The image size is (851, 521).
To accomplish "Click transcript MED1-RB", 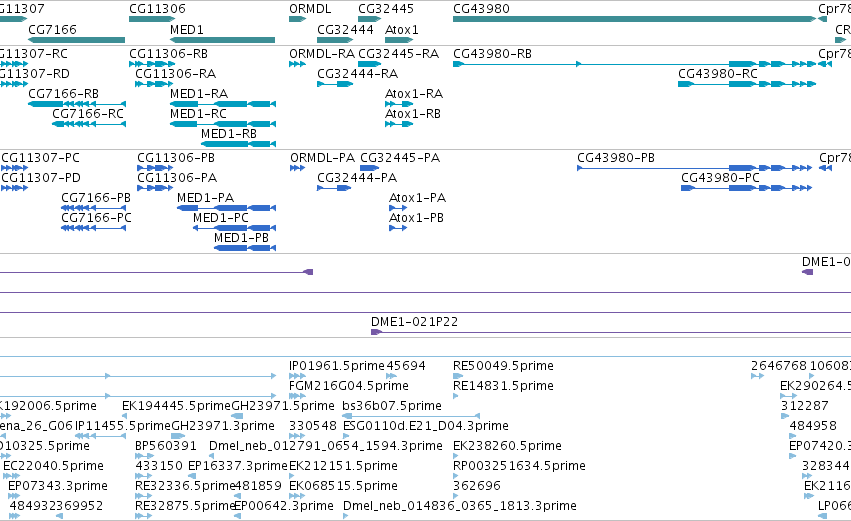I will 228,134.
